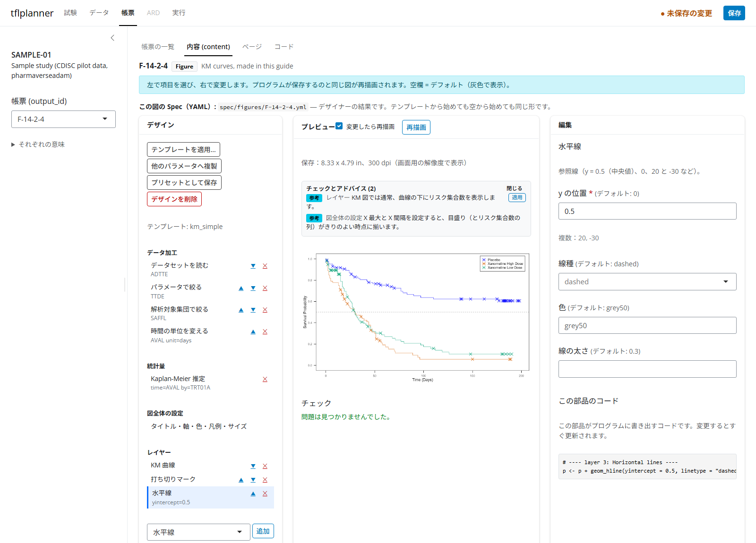Image resolution: width=756 pixels, height=543 pixels.
Task: Select 'タイトル・軸・色・凡例・サイズ' settings
Action: (198, 426)
